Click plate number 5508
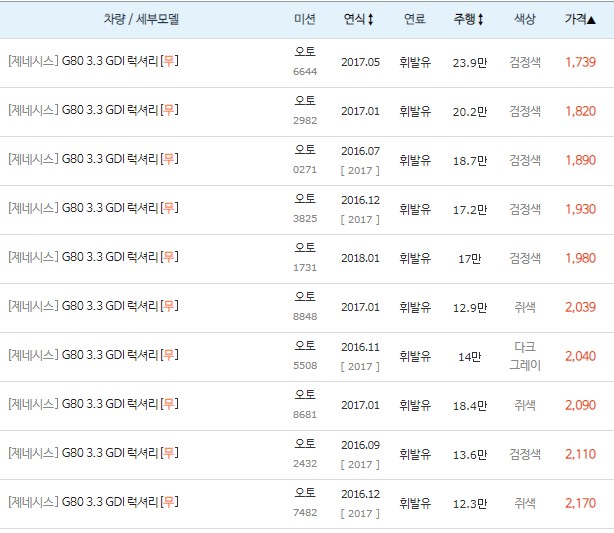The width and height of the screenshot is (614, 533). pos(305,365)
